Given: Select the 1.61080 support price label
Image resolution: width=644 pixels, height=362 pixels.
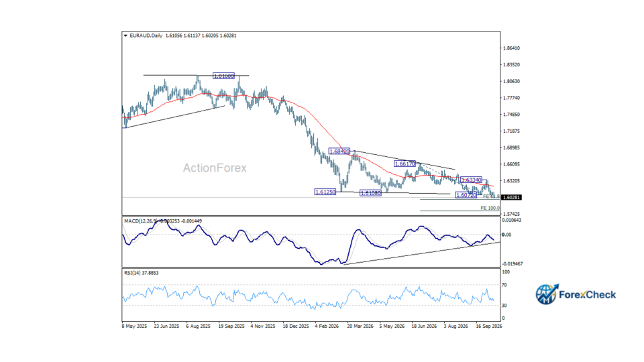Looking at the screenshot, I should click(370, 193).
